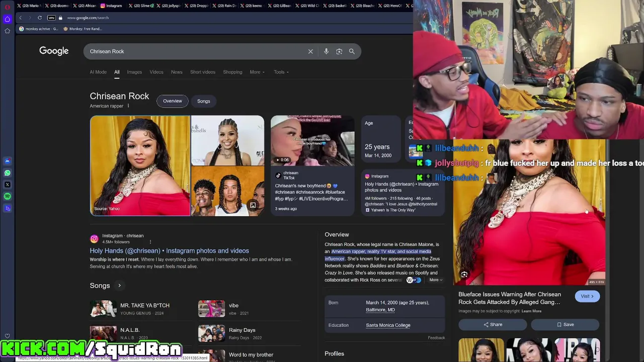Image resolution: width=644 pixels, height=362 pixels.
Task: Switch to the Mario browser tab
Action: click(28, 6)
